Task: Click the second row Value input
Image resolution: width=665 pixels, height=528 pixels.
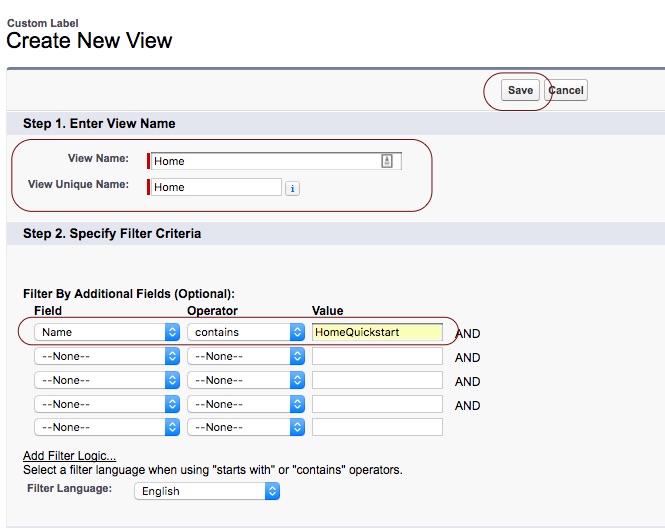Action: (x=377, y=356)
